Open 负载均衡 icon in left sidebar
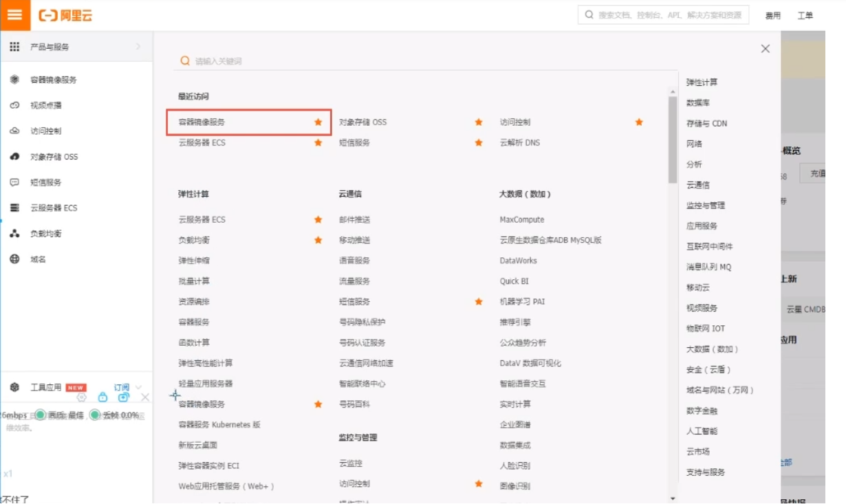Viewport: 846px width, 504px height. pos(14,234)
